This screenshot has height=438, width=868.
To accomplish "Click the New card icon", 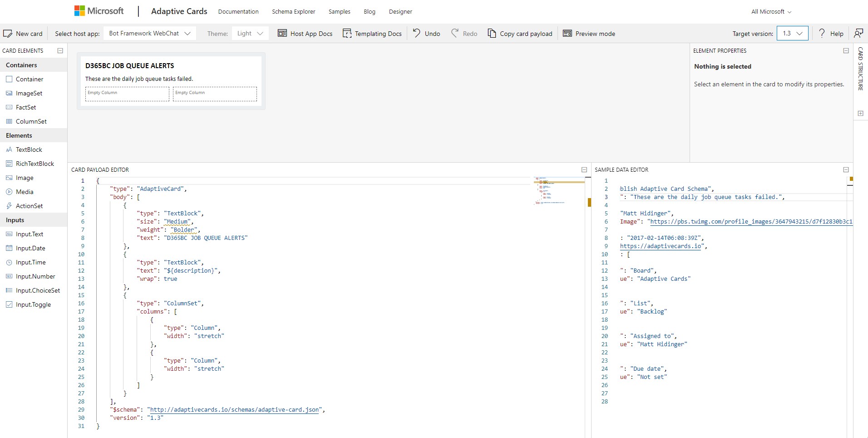I will [8, 34].
